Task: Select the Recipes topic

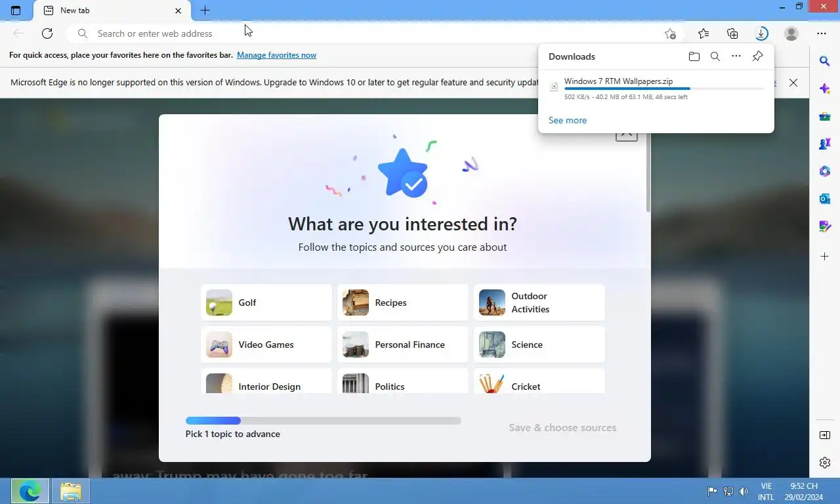Action: (403, 303)
